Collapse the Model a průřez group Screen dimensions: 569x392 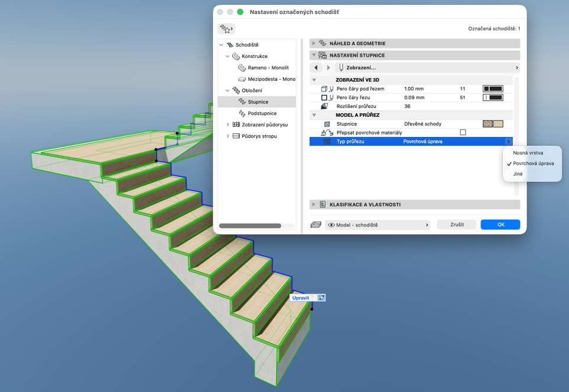coord(314,115)
